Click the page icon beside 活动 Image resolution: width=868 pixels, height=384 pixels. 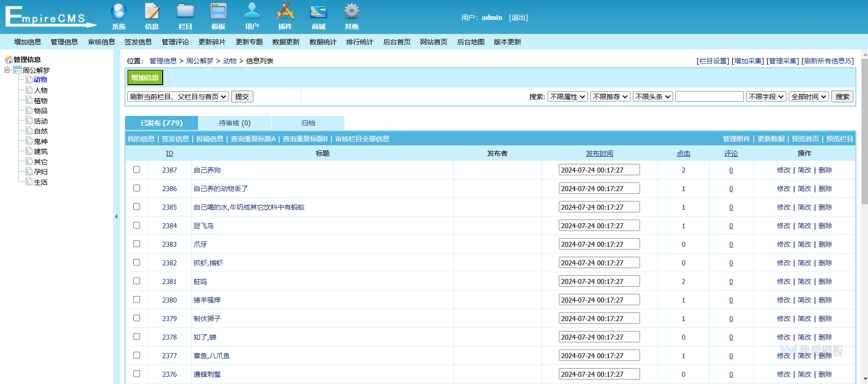coord(29,120)
